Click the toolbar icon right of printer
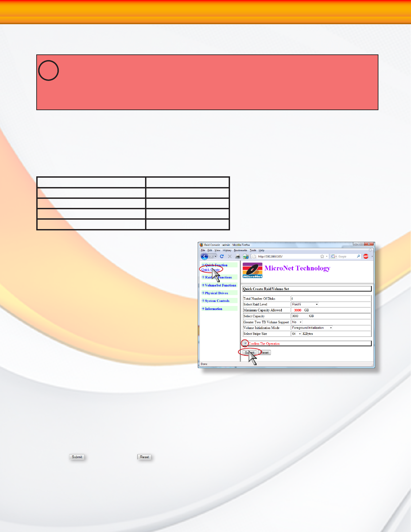 pyautogui.click(x=246, y=256)
